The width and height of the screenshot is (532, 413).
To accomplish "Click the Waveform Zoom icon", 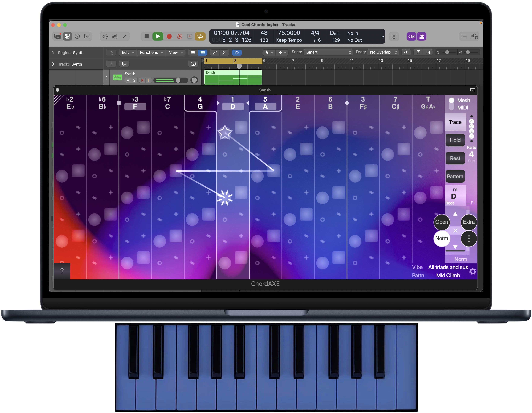I will coord(406,52).
